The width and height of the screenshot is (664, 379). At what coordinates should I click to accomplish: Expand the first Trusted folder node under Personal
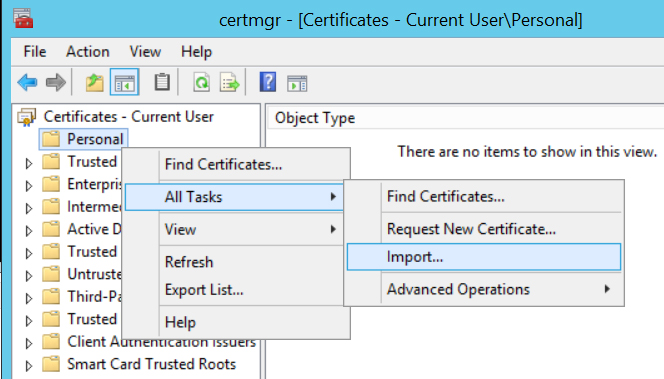pyautogui.click(x=28, y=163)
